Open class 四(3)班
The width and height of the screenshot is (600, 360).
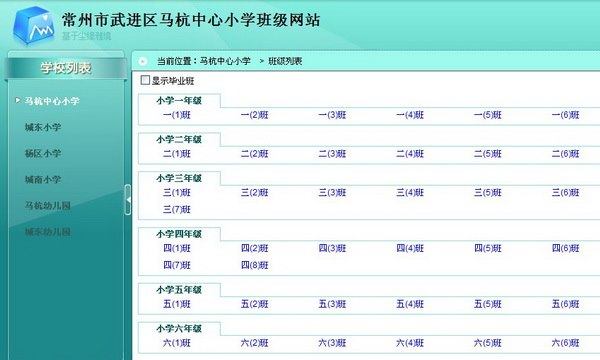332,249
